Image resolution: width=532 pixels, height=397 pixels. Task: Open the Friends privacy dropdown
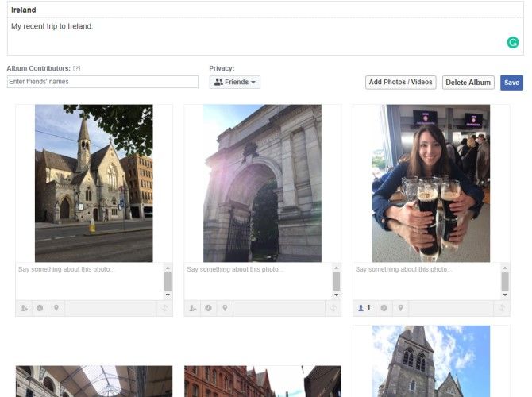point(235,82)
